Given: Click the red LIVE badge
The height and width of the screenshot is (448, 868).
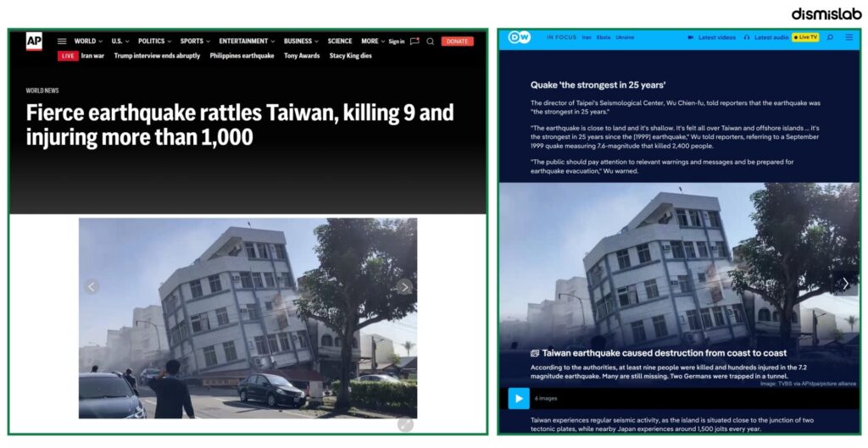Looking at the screenshot, I should (x=68, y=56).
